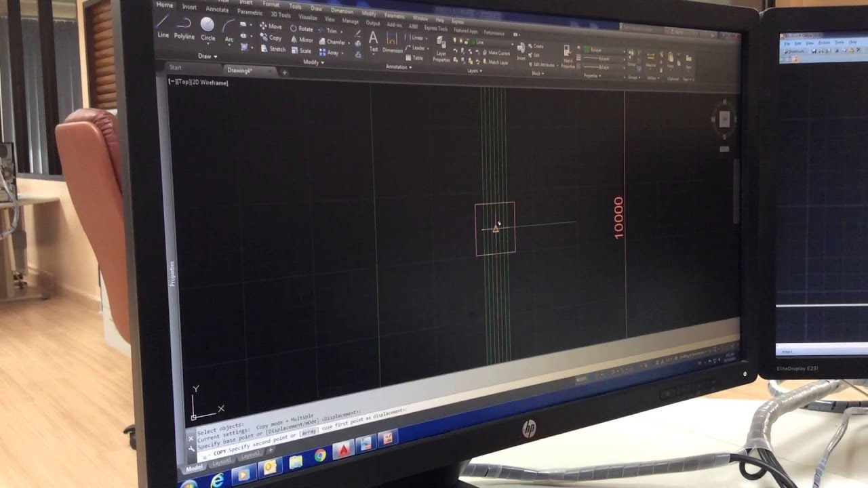The width and height of the screenshot is (868, 488).
Task: Expand the Layers panel flyout
Action: click(475, 70)
